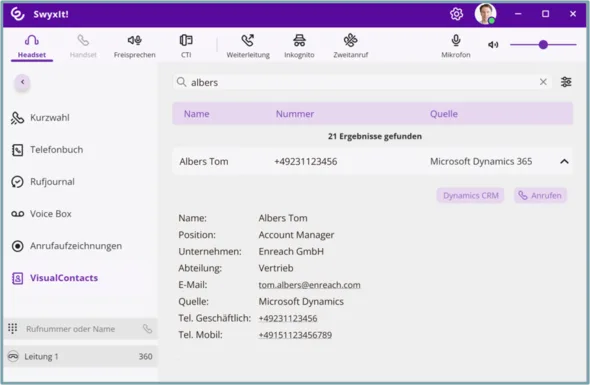
Task: Click the Leitung 1 phone icon
Action: coord(13,356)
